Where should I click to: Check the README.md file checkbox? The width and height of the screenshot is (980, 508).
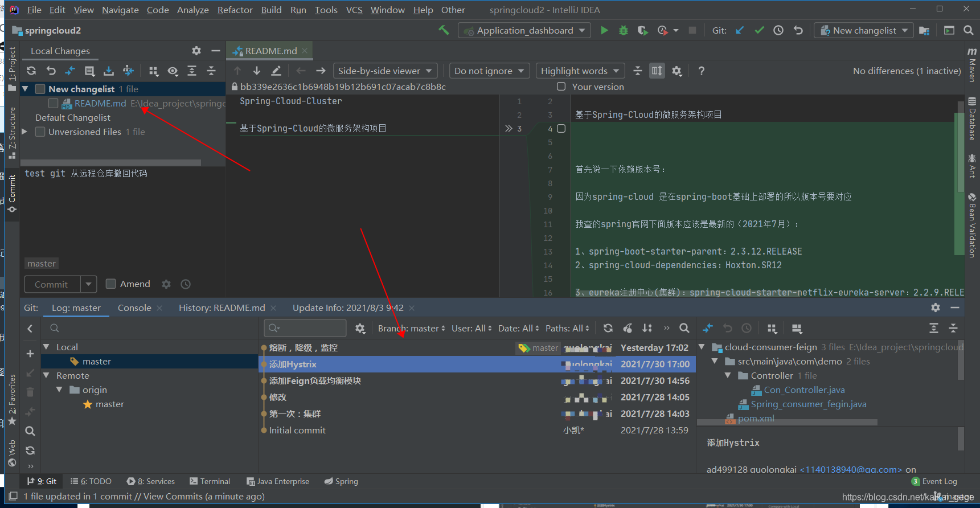pos(54,103)
